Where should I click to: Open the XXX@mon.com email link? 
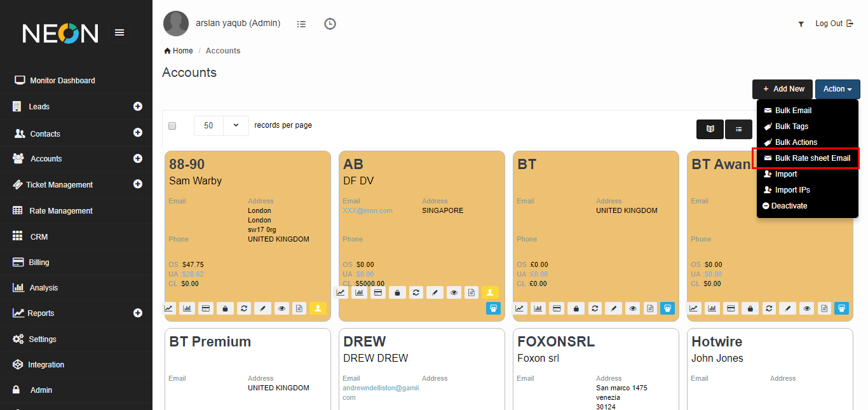click(367, 210)
